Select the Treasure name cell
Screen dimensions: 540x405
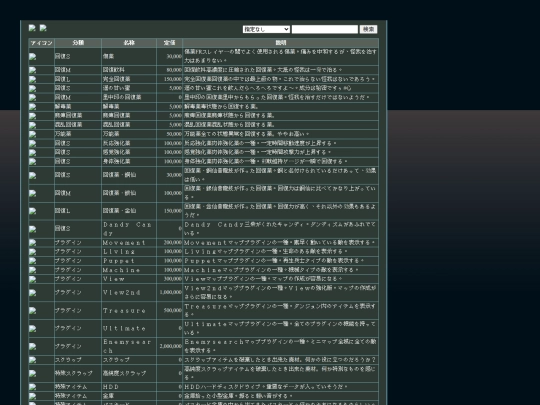129,311
